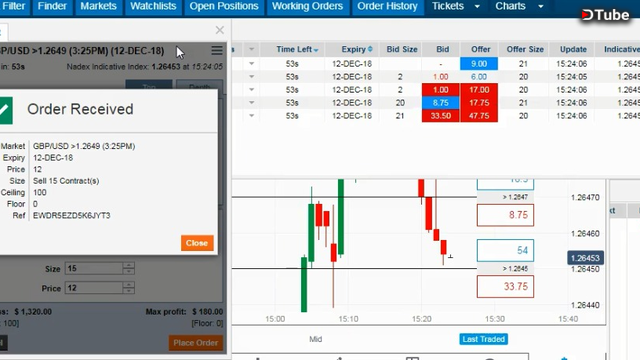Toggle the Last Traded chart option

pyautogui.click(x=484, y=339)
